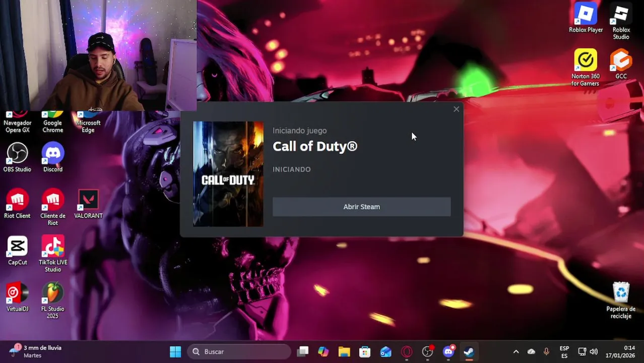Select TikTok LIVE Studio icon
Screen dimensions: 644x363
click(x=52, y=254)
